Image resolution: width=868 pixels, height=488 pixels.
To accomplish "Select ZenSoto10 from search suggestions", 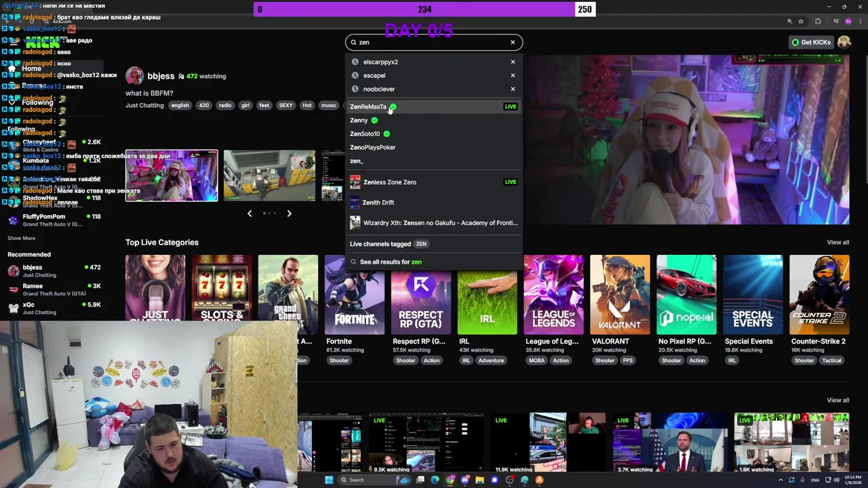I will tap(434, 134).
